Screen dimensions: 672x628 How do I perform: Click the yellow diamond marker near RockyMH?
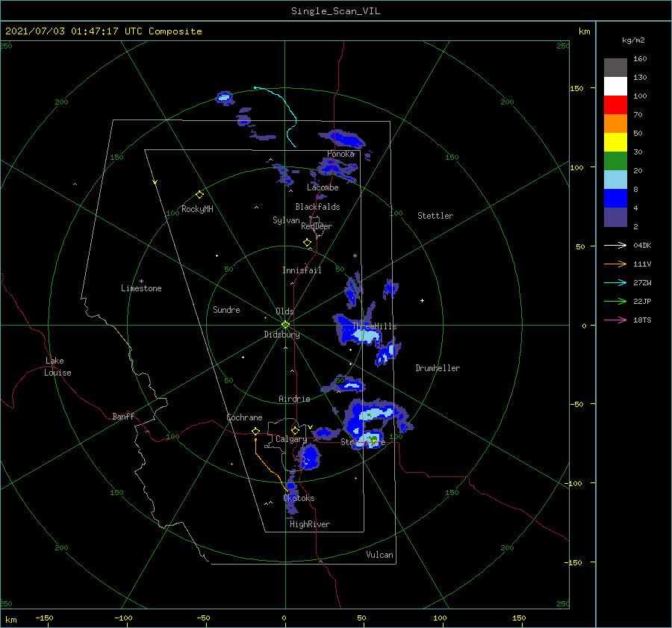199,195
